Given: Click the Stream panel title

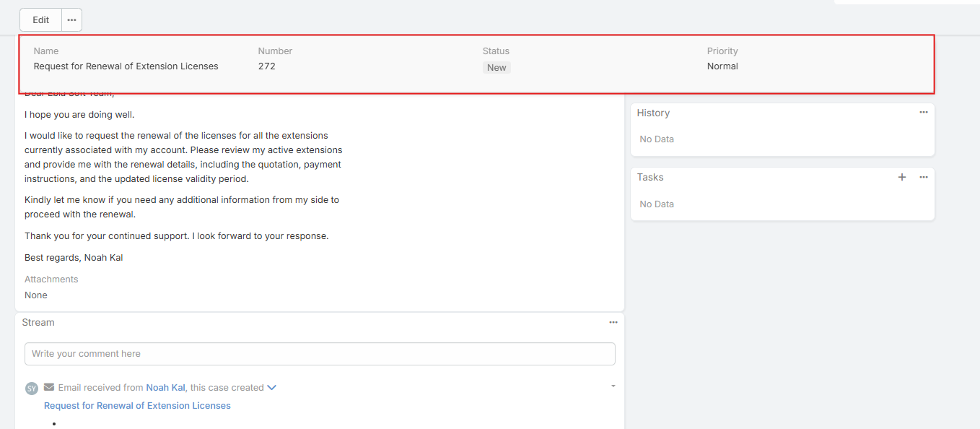Looking at the screenshot, I should (x=38, y=323).
